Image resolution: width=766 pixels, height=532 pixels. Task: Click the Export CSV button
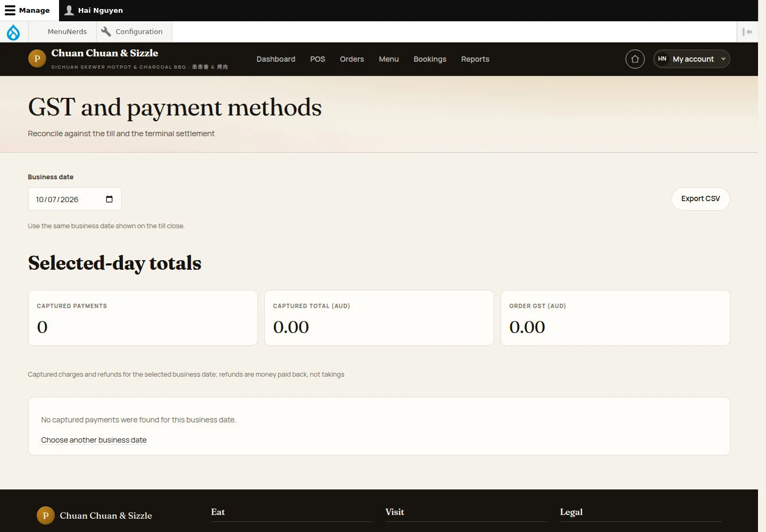point(701,199)
